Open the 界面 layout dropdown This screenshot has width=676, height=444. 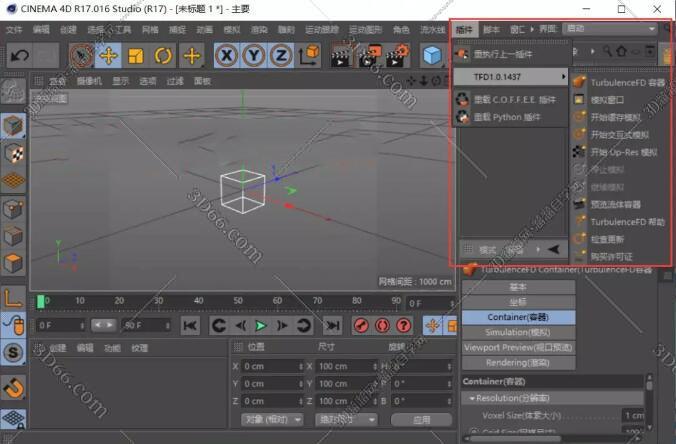610,29
